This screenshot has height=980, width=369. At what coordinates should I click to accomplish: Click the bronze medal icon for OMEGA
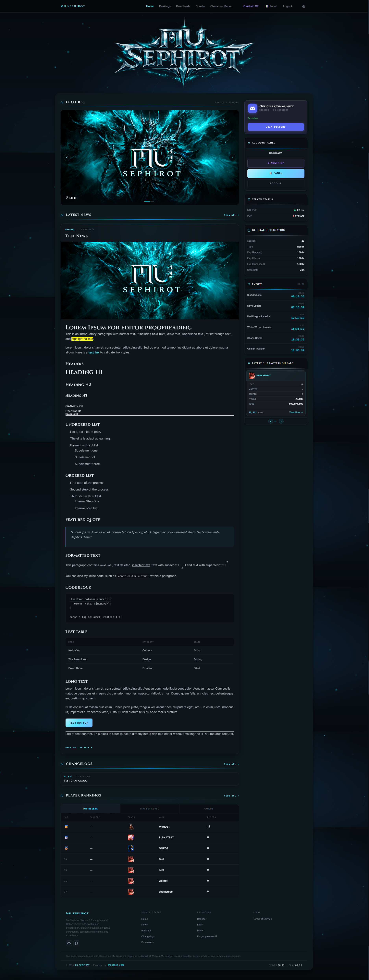pos(66,848)
